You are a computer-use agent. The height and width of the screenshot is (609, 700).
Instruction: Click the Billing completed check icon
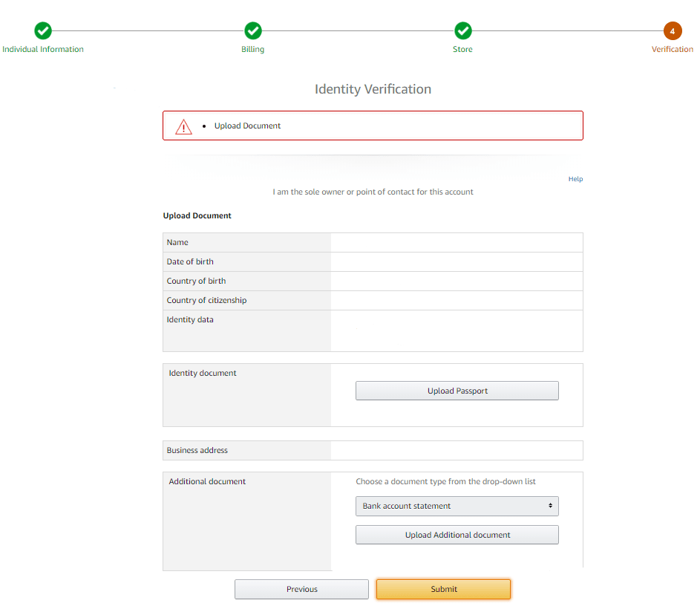[x=252, y=31]
